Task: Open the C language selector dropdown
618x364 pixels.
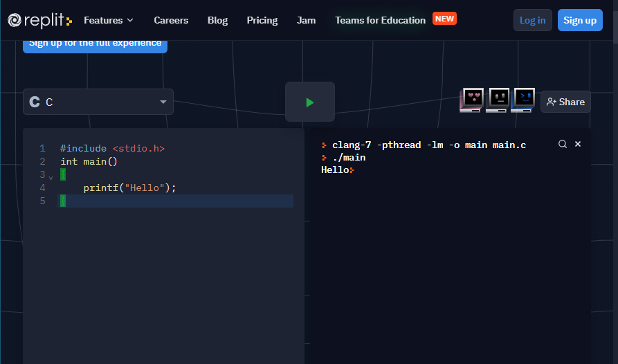Action: click(x=98, y=102)
